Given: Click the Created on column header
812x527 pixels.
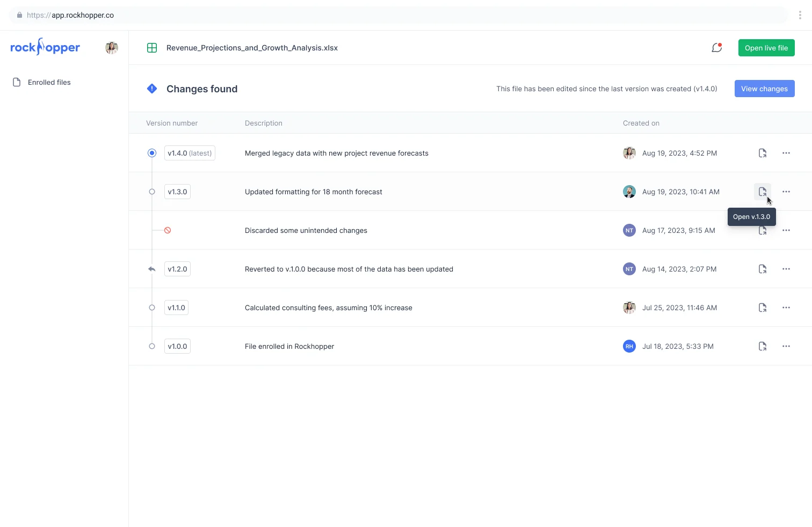Looking at the screenshot, I should 641,123.
